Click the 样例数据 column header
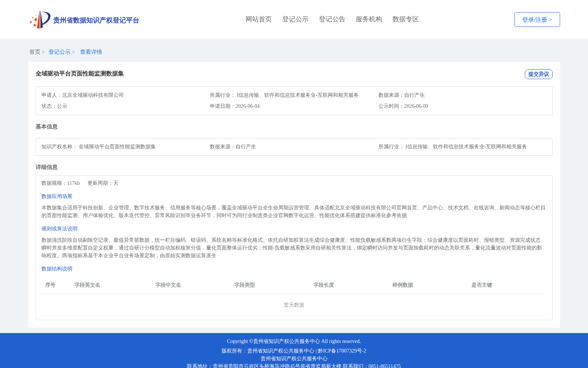The width and height of the screenshot is (588, 368). click(x=403, y=285)
